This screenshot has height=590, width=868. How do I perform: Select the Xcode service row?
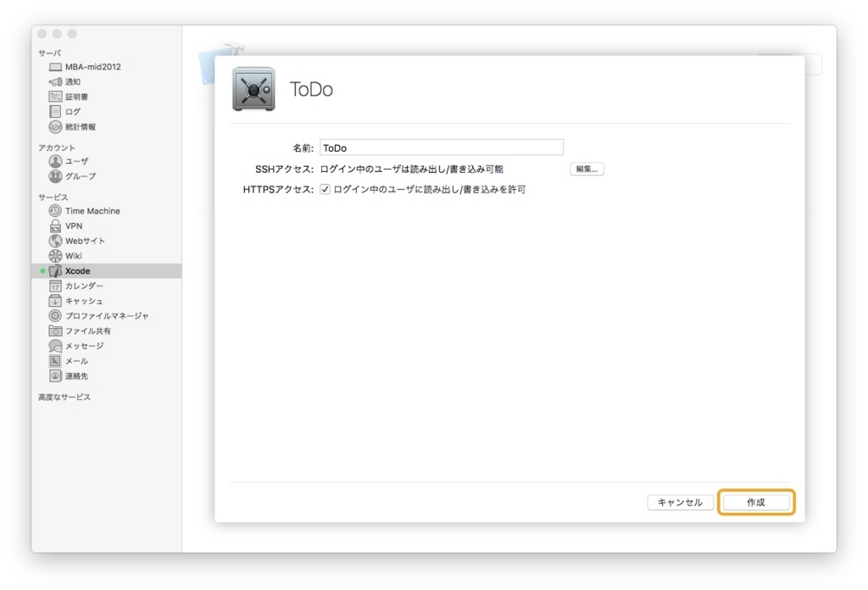[x=107, y=270]
